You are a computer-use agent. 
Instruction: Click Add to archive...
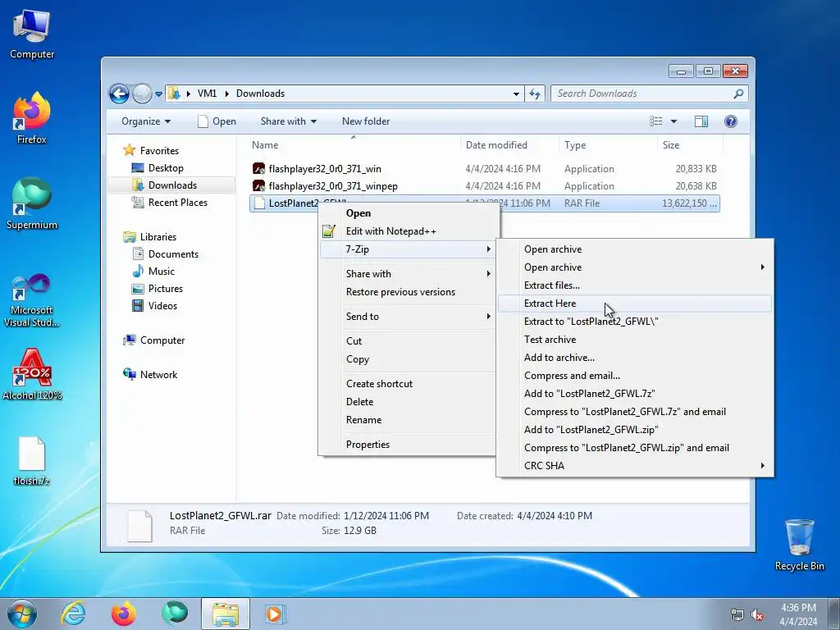[x=635, y=358]
